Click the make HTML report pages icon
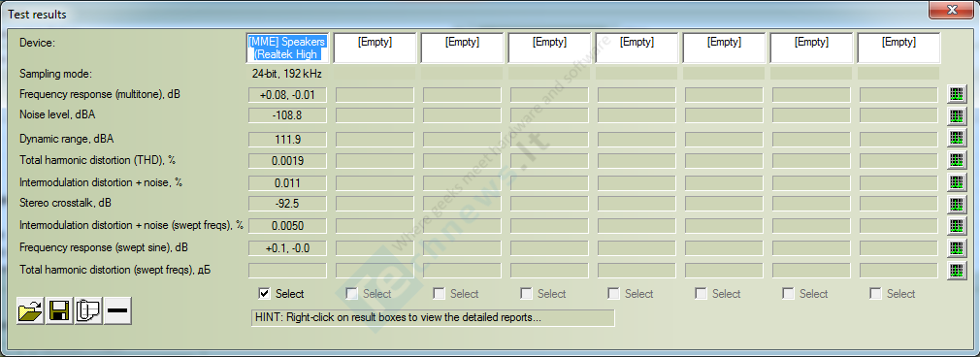 click(88, 310)
